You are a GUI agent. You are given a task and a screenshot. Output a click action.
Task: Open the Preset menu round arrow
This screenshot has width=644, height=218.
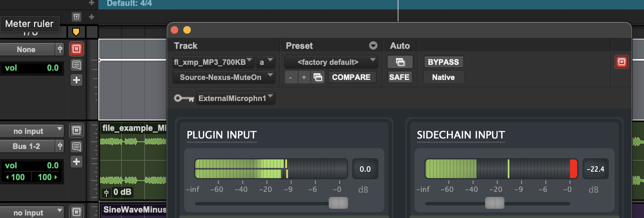(373, 46)
